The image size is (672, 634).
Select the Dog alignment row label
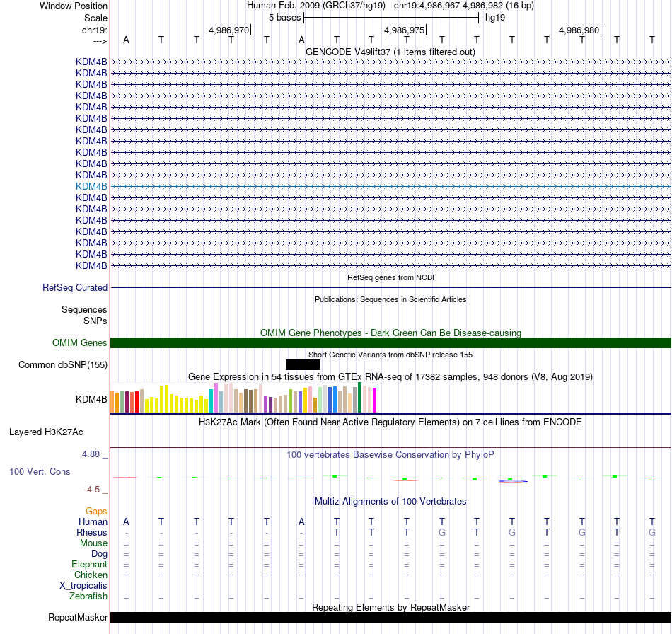point(99,554)
